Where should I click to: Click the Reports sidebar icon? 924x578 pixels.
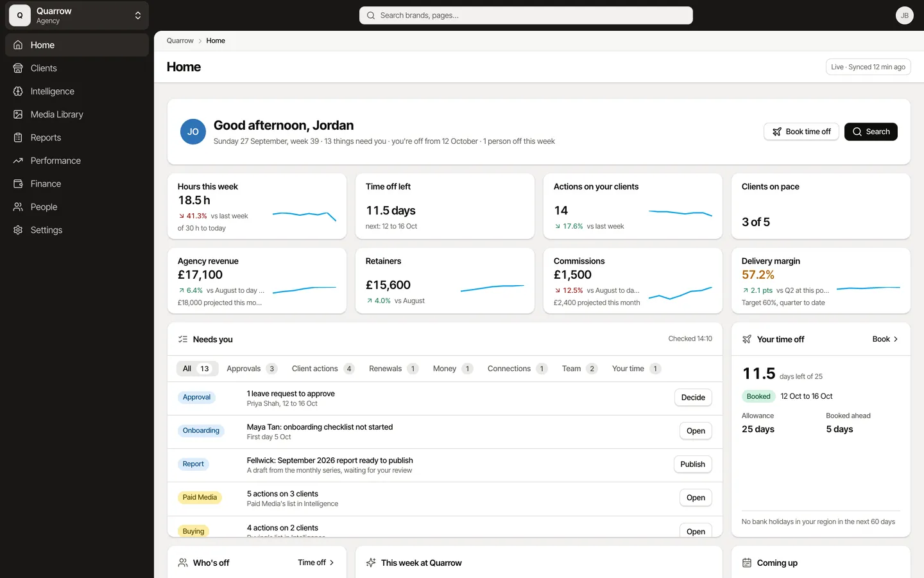pyautogui.click(x=18, y=137)
